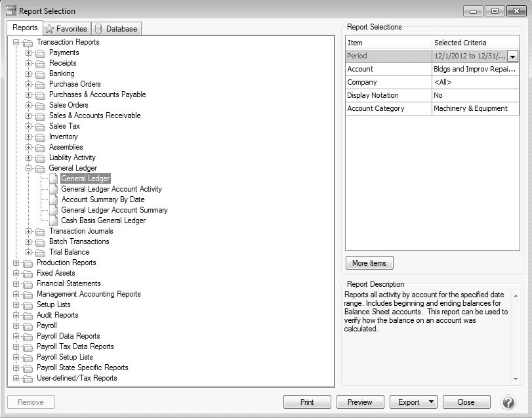This screenshot has height=418, width=532.
Task: Click the Cash Basis General Ledger report icon
Action: click(x=54, y=220)
